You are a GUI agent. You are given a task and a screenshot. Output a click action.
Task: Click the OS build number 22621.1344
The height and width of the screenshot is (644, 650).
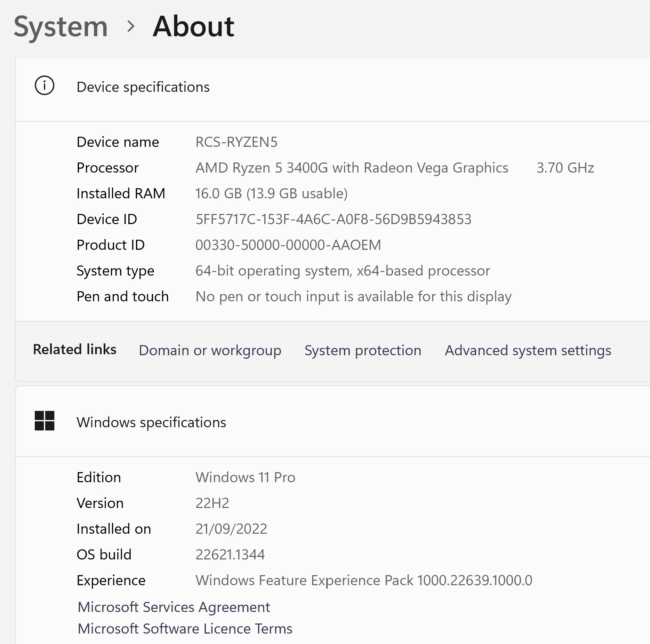tap(230, 555)
